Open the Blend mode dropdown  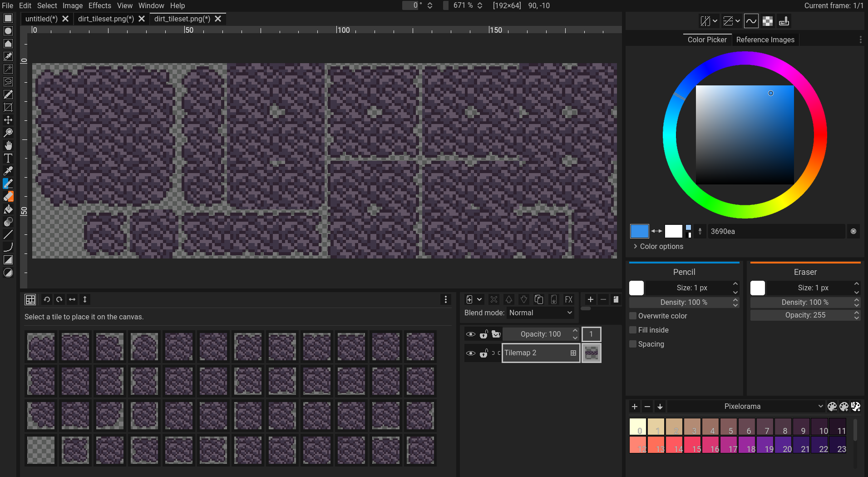pos(540,313)
